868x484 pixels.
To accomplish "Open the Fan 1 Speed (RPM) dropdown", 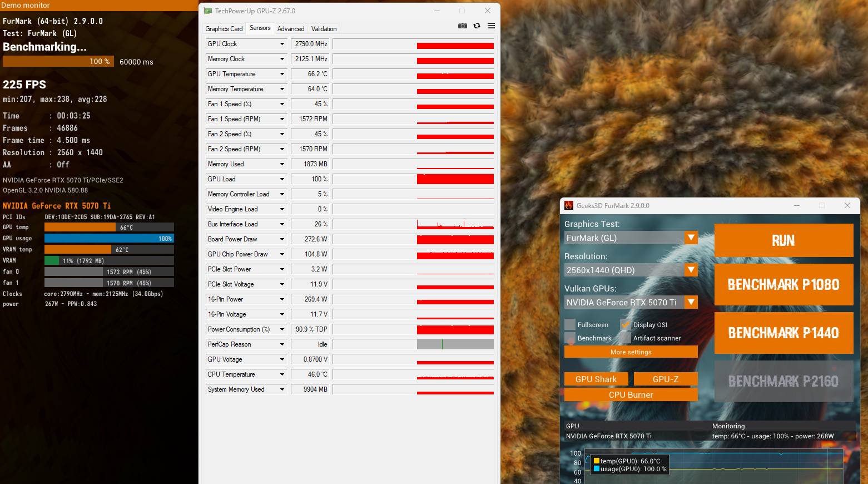I will 282,119.
